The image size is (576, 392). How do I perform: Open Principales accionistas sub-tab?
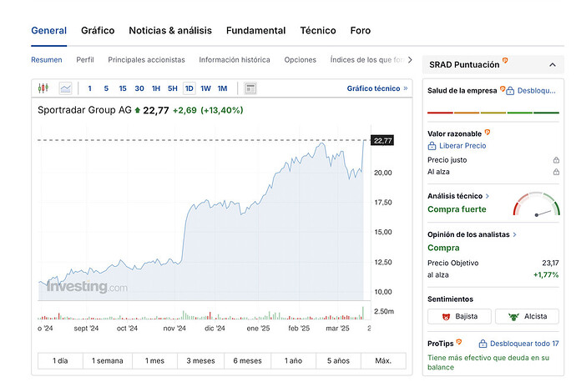(x=147, y=60)
